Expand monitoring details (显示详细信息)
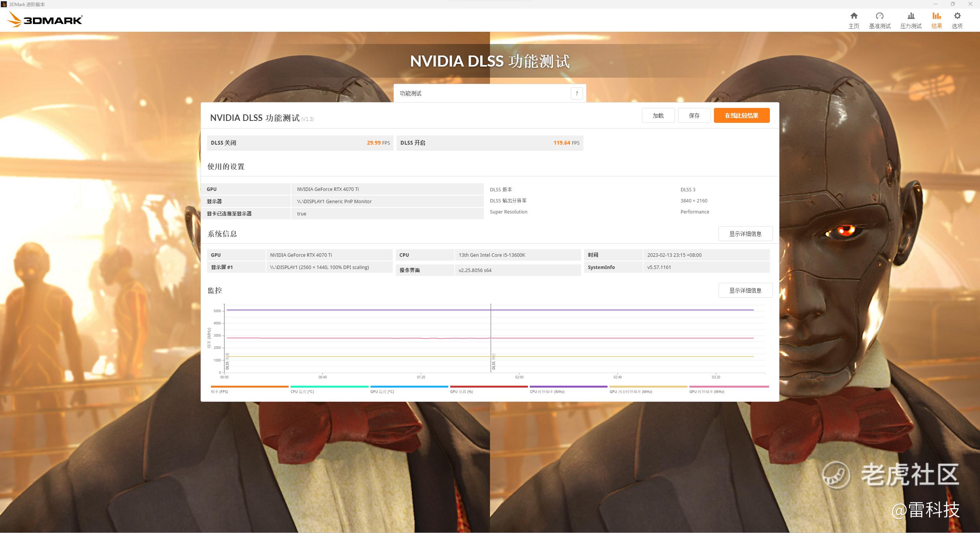The width and height of the screenshot is (980, 533). 745,290
